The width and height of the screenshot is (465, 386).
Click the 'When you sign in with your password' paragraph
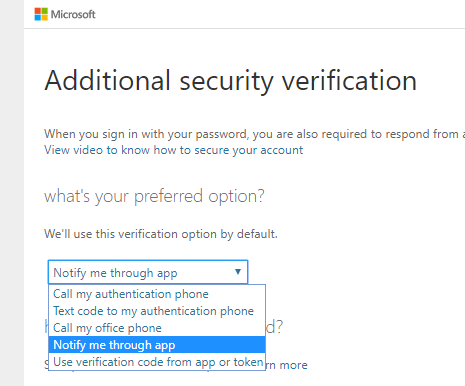254,134
